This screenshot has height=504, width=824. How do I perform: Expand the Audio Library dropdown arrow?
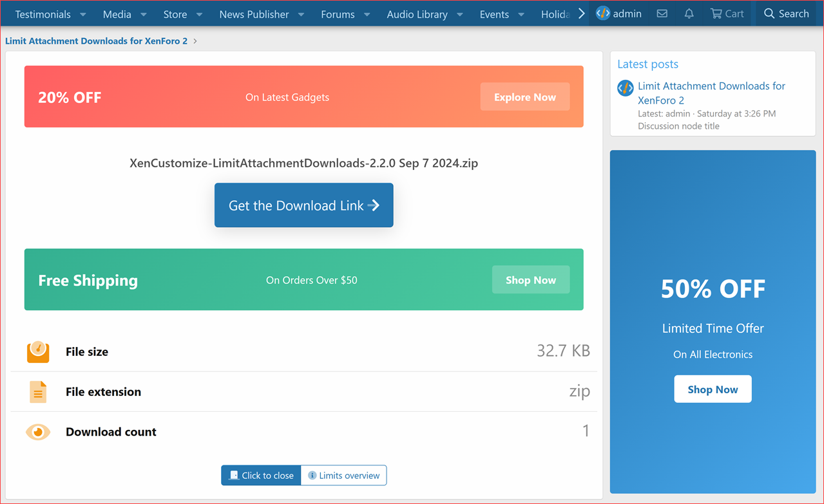(x=460, y=14)
